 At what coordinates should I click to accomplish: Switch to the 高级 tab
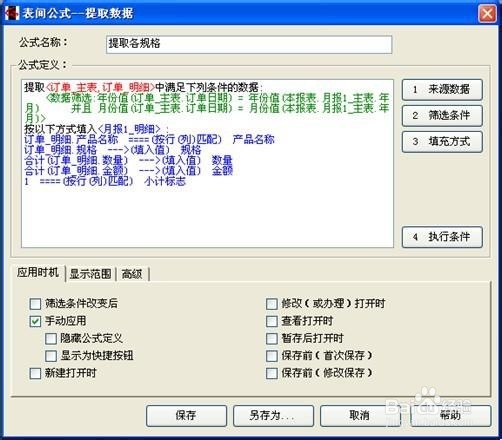click(x=132, y=274)
